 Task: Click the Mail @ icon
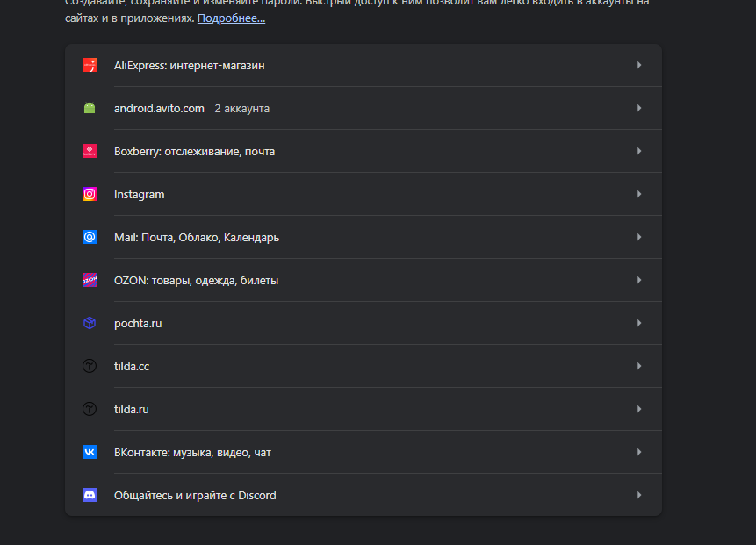click(x=90, y=237)
